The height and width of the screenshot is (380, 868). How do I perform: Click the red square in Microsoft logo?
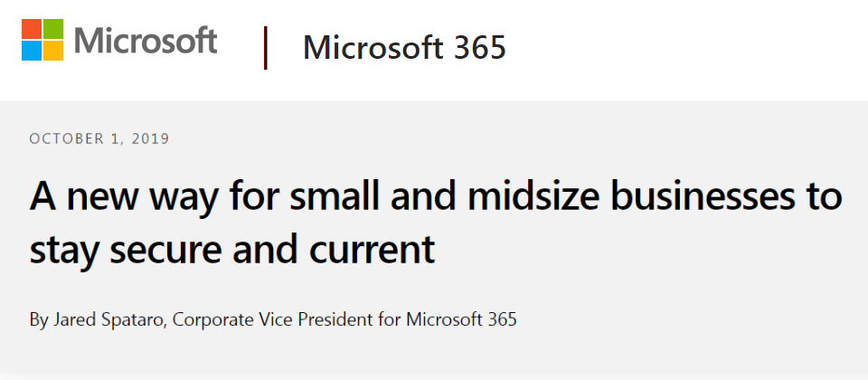point(32,29)
